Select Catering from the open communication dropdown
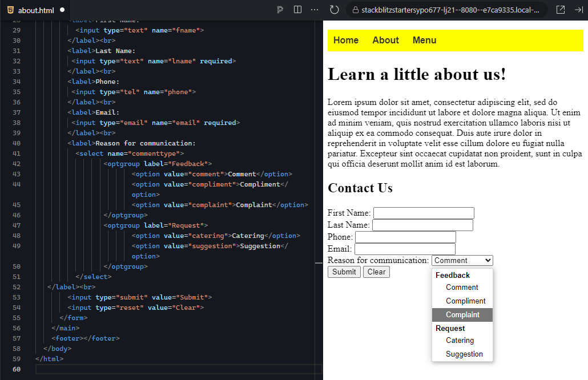The image size is (588, 380). (x=460, y=340)
